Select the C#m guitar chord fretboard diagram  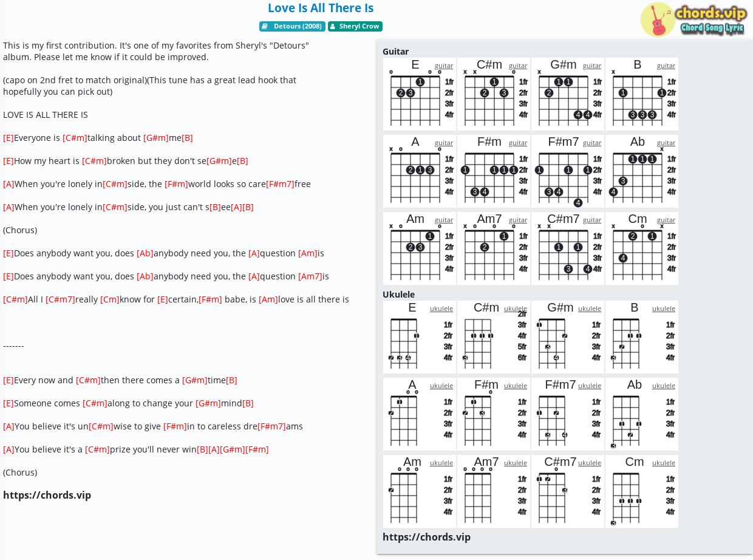pyautogui.click(x=494, y=94)
